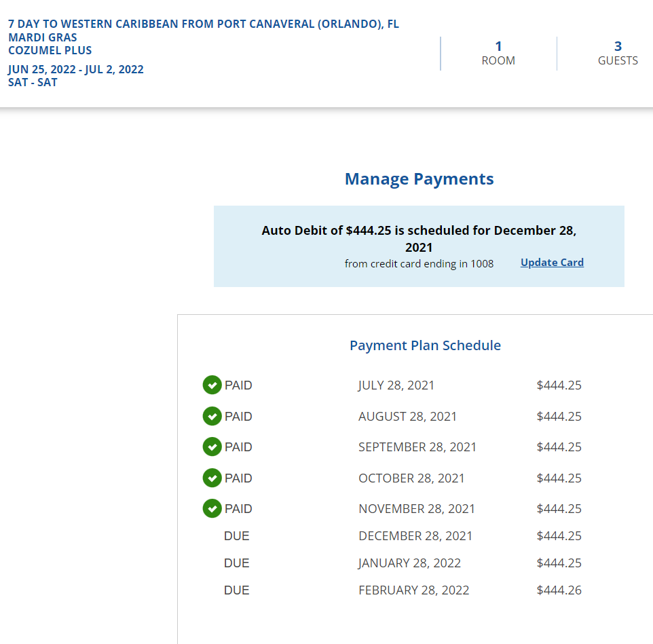The height and width of the screenshot is (644, 653).
Task: Click the Auto Debit scheduled notice text
Action: [419, 238]
